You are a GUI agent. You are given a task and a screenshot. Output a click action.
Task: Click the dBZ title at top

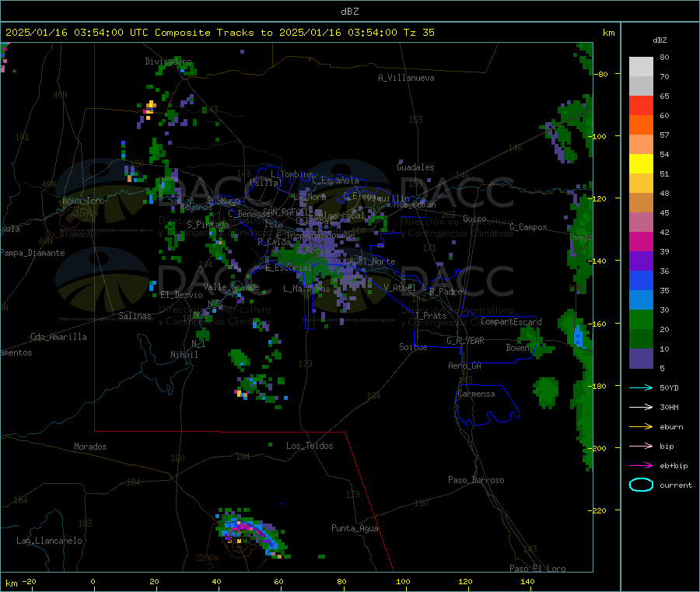click(x=349, y=12)
